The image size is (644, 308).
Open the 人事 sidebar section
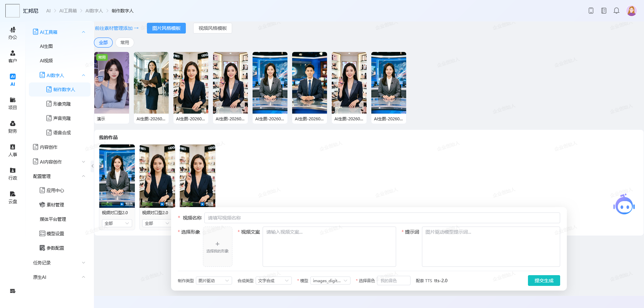point(12,150)
